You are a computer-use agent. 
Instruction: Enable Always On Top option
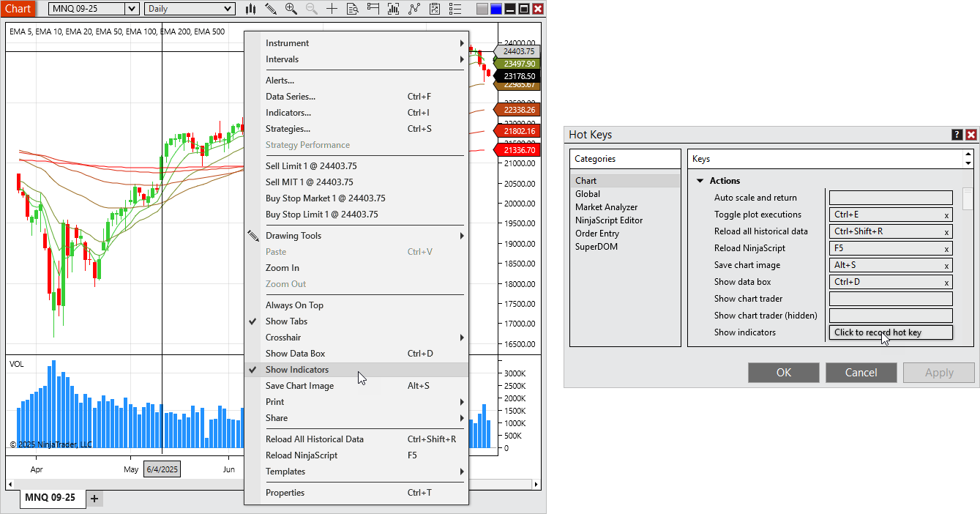[x=294, y=305]
